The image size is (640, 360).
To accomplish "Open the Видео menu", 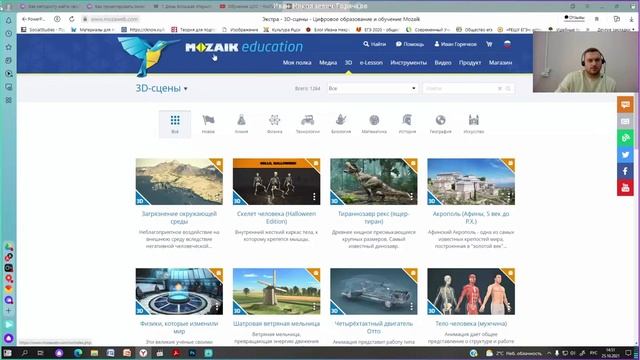I will [443, 62].
